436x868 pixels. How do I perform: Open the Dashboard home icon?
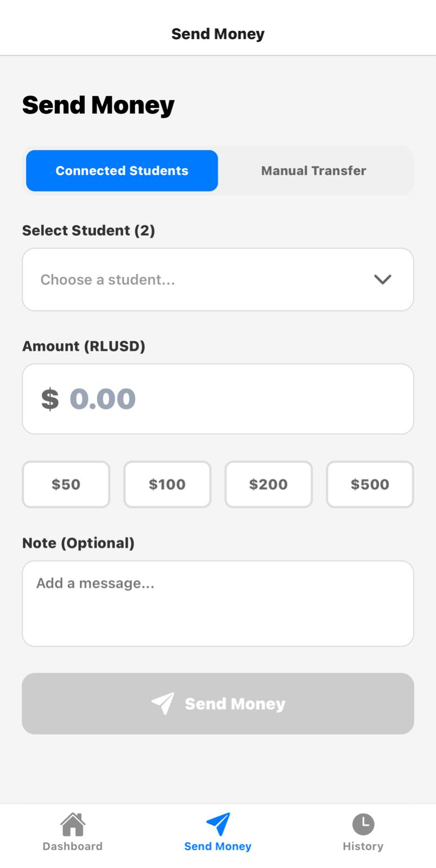[73, 824]
